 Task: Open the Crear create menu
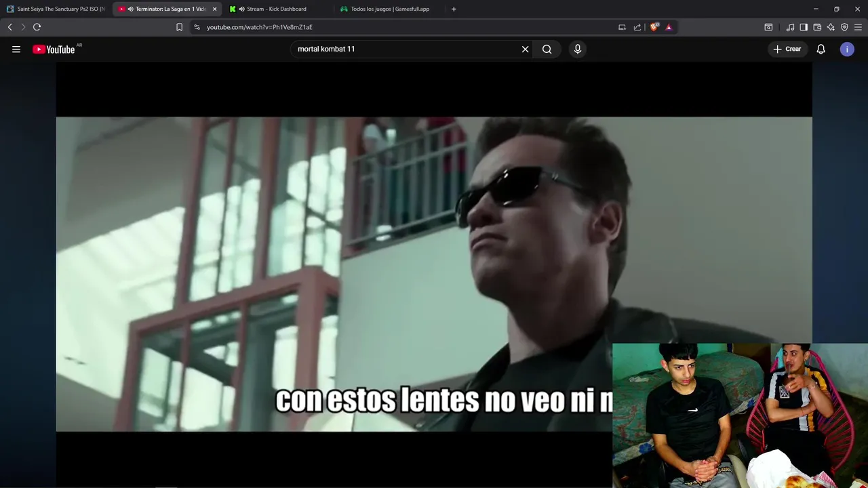point(788,49)
